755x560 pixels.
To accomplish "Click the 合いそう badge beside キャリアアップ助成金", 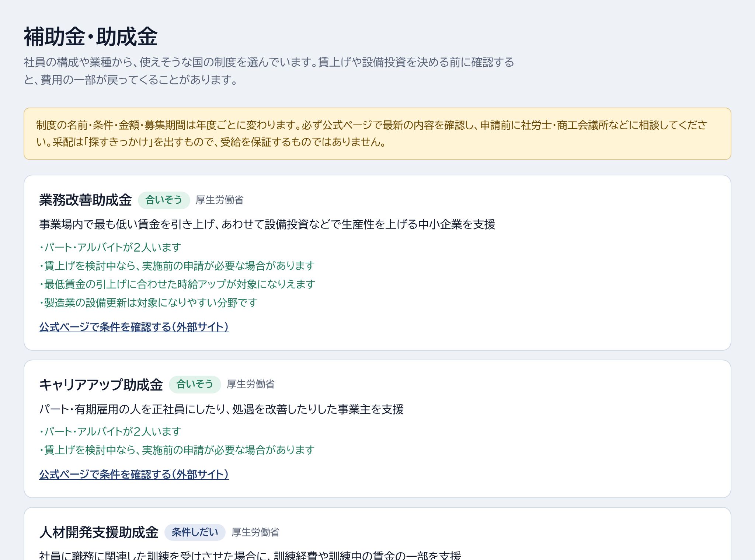I will tap(195, 384).
